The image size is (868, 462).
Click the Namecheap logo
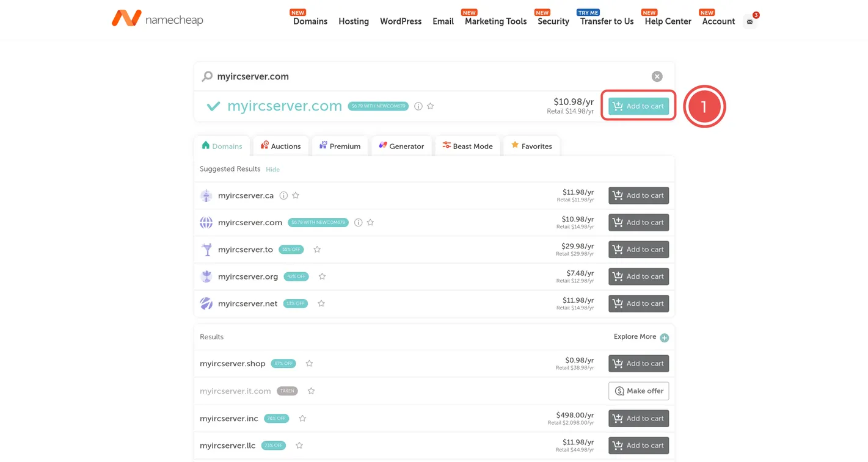(x=157, y=19)
